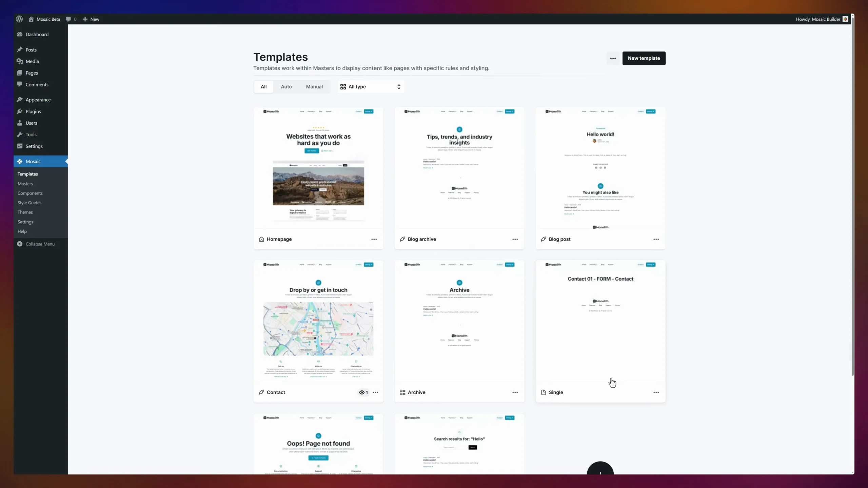Click the Blog archive leaf icon
868x488 pixels.
402,239
